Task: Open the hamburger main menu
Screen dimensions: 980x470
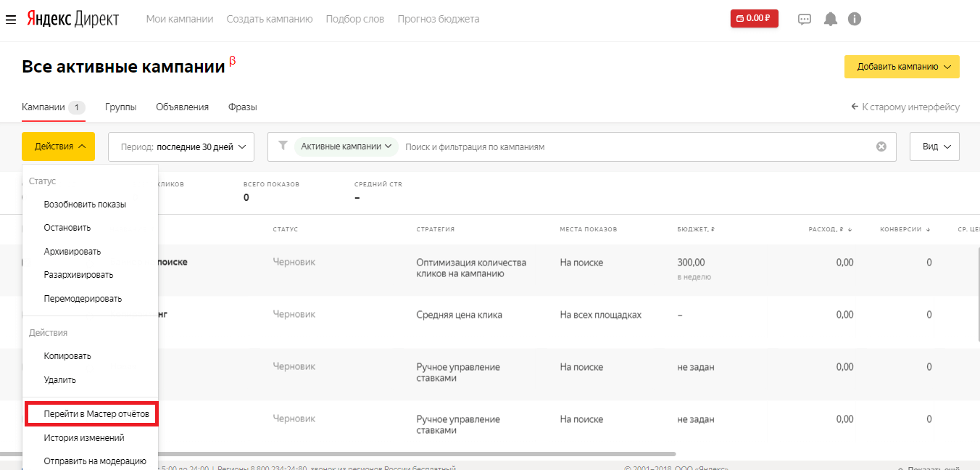Action: click(x=10, y=19)
